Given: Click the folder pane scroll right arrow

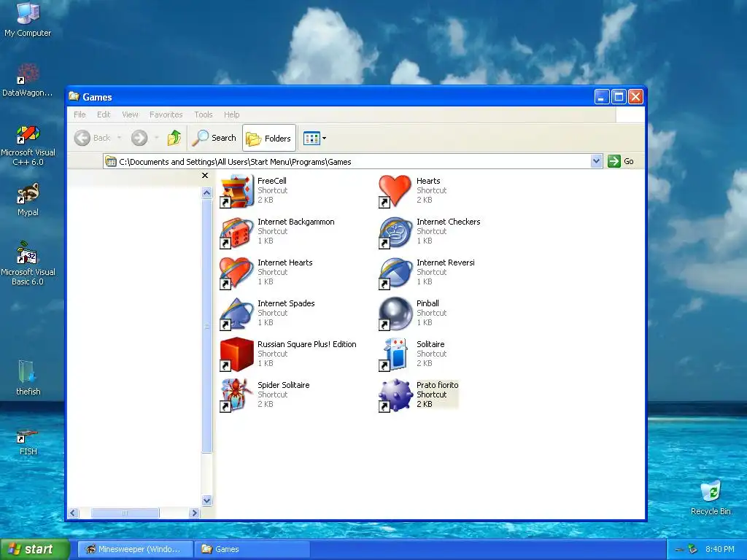Looking at the screenshot, I should tap(194, 513).
